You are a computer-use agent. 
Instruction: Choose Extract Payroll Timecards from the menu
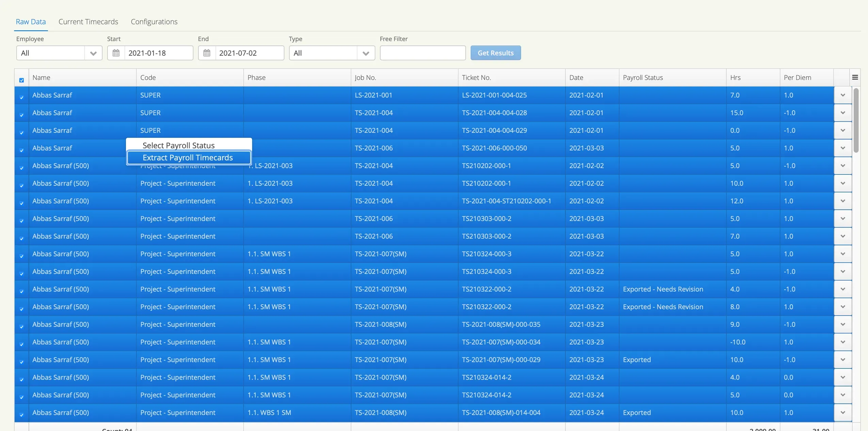pyautogui.click(x=188, y=157)
